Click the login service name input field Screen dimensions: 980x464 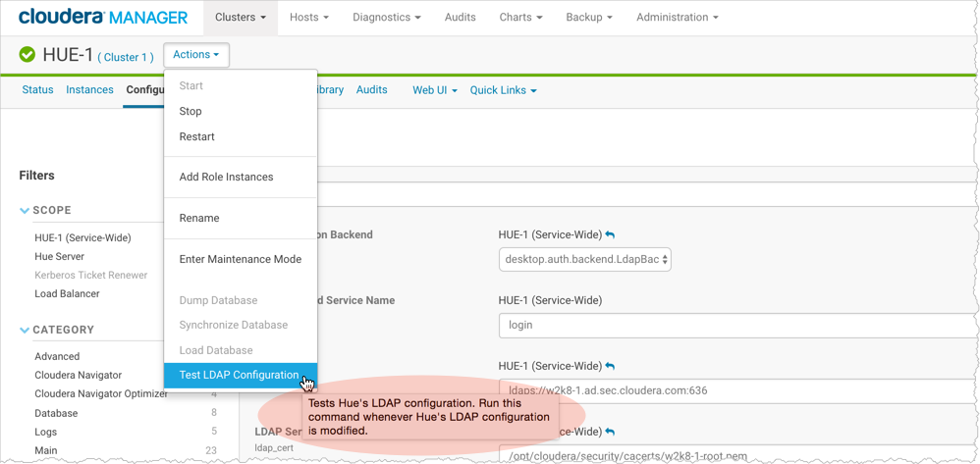point(736,325)
